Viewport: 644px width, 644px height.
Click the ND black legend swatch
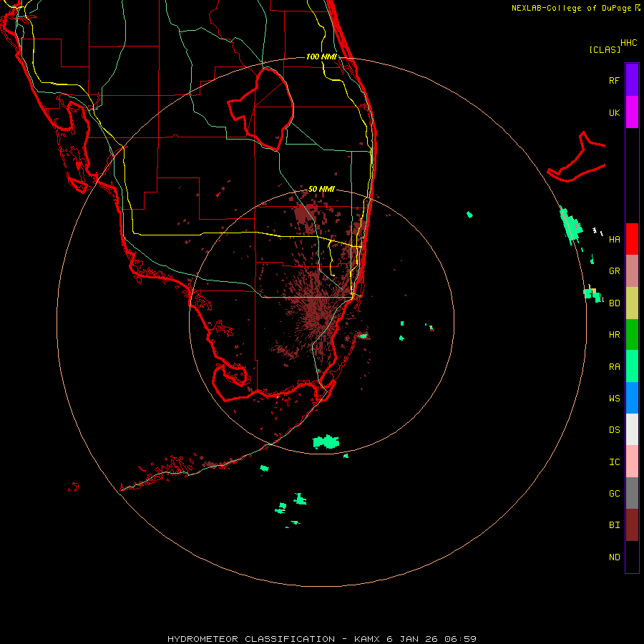click(632, 557)
